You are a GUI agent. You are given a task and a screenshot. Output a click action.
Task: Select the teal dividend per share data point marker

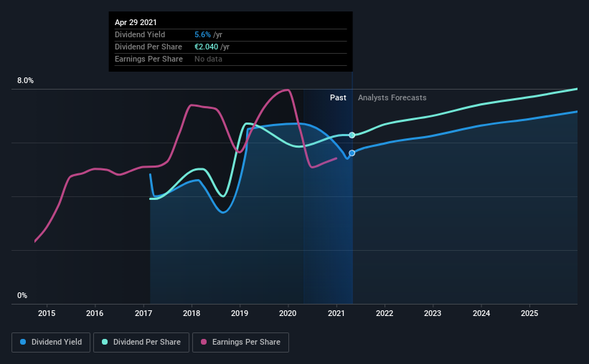click(x=352, y=135)
